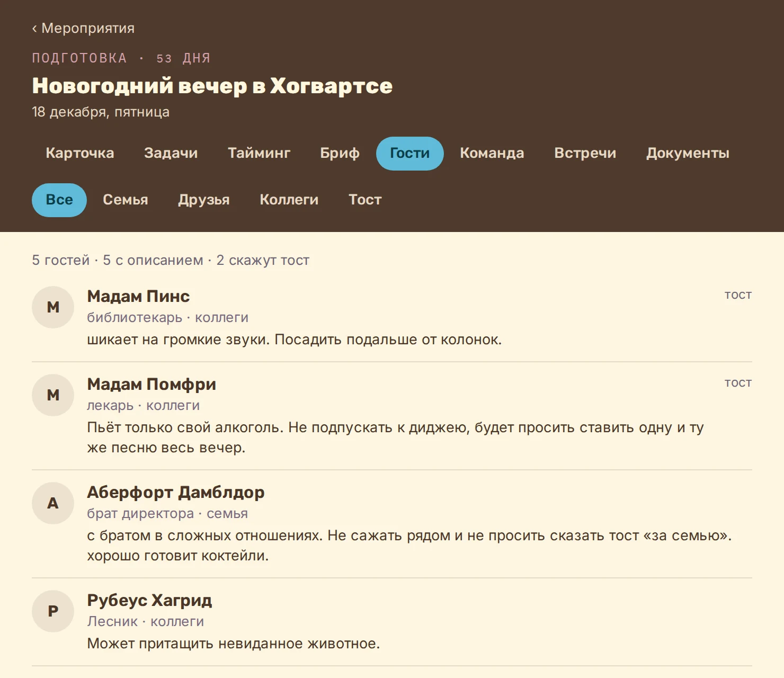
Task: Click Лесник · коллеги subtitle
Action: click(146, 621)
